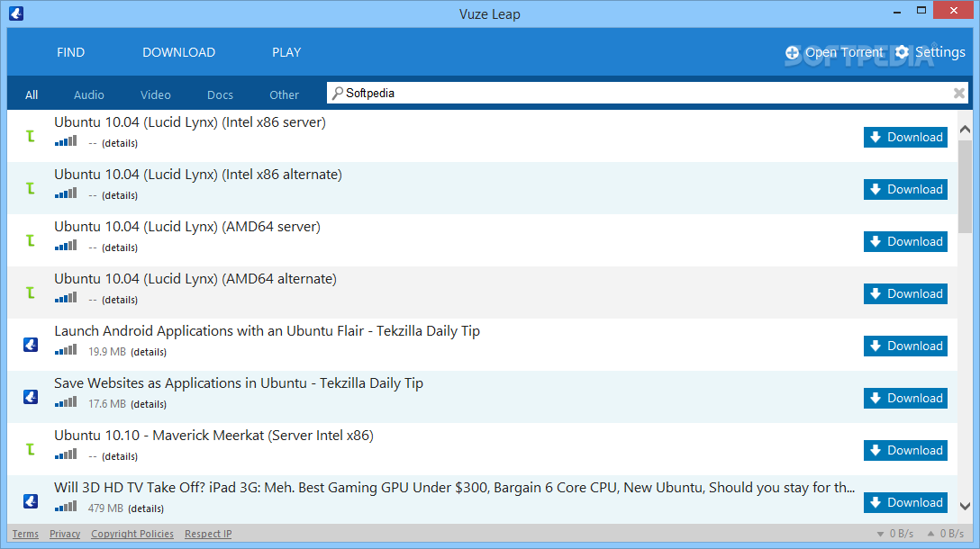The height and width of the screenshot is (549, 980).
Task: Open details for the 19.9 MB result
Action: tap(149, 352)
